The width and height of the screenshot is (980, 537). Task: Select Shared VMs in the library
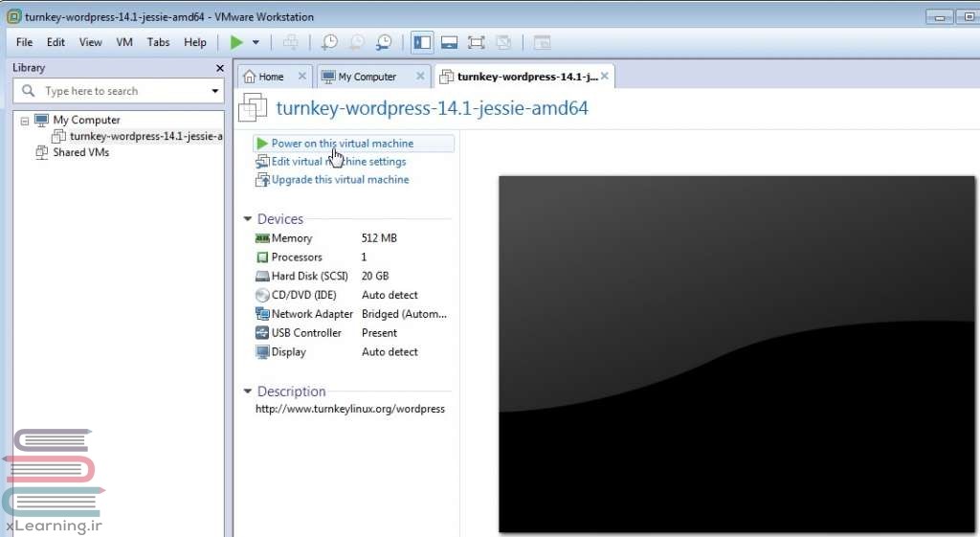(x=80, y=152)
